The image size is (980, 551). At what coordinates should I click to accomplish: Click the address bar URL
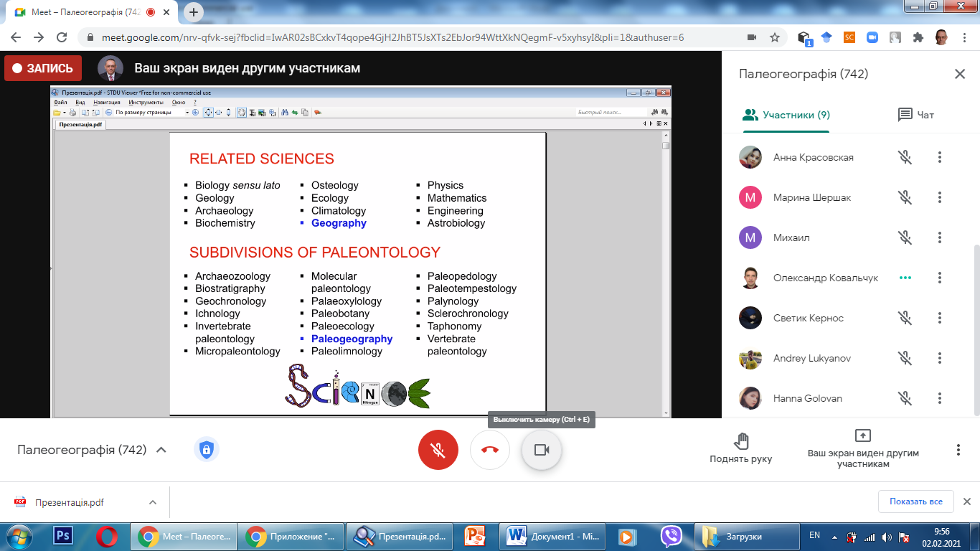pos(392,37)
